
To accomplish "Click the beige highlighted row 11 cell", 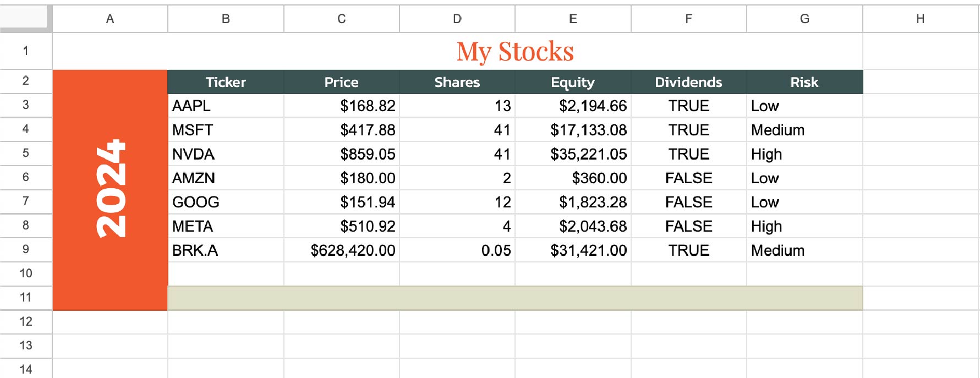I will point(514,297).
